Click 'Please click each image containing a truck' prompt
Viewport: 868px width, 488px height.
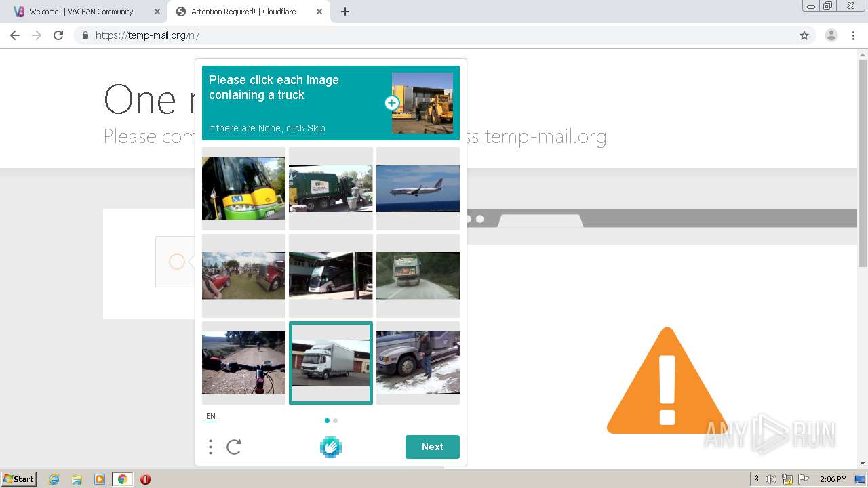[x=273, y=87]
